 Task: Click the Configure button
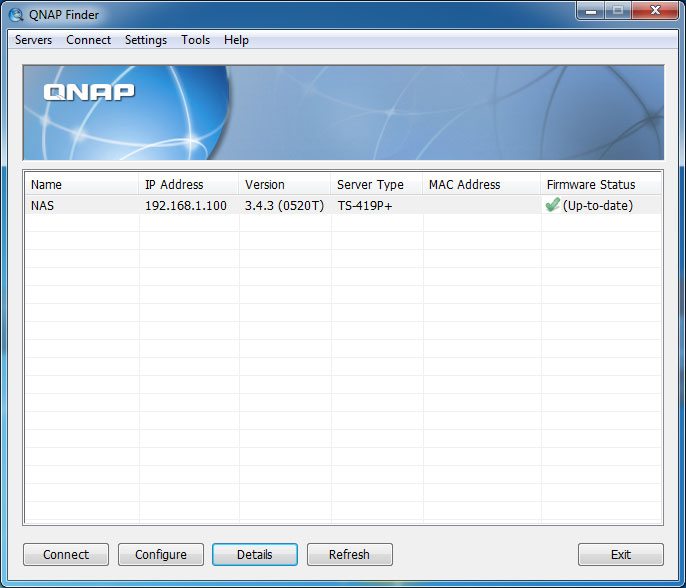[161, 554]
